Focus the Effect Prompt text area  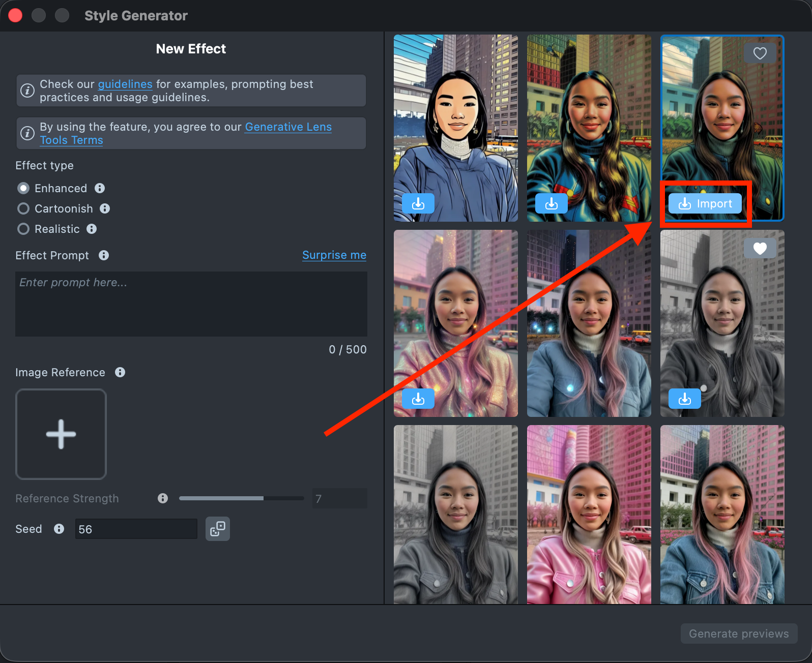tap(191, 304)
